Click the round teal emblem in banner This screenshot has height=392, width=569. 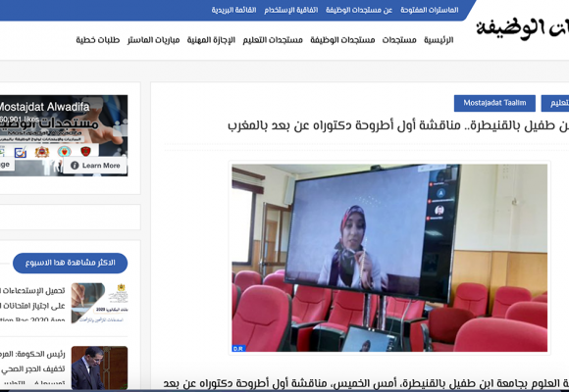64,151
